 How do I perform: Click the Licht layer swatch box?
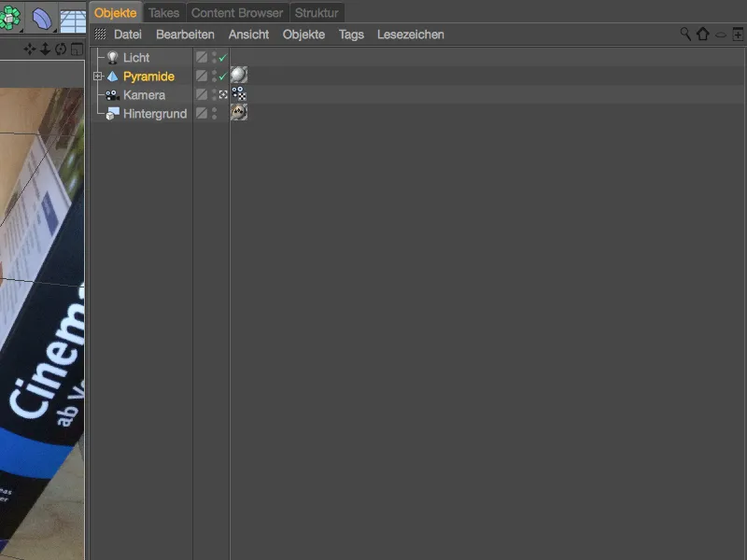(x=202, y=57)
